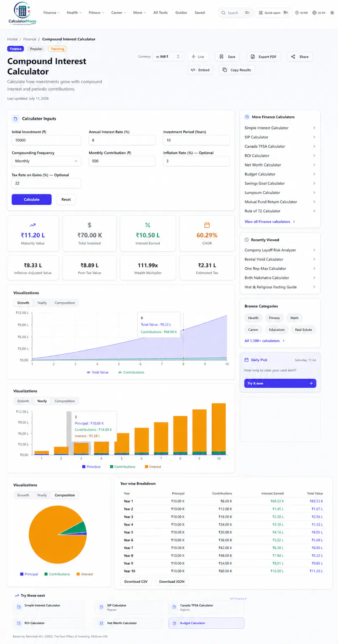The height and width of the screenshot is (644, 338).
Task: Copy Results to clipboard
Action: (237, 70)
